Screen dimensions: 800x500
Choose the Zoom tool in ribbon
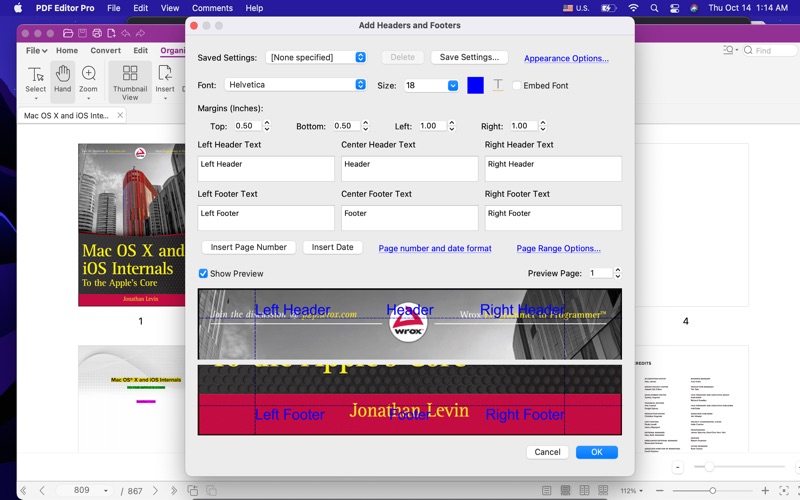pyautogui.click(x=88, y=81)
